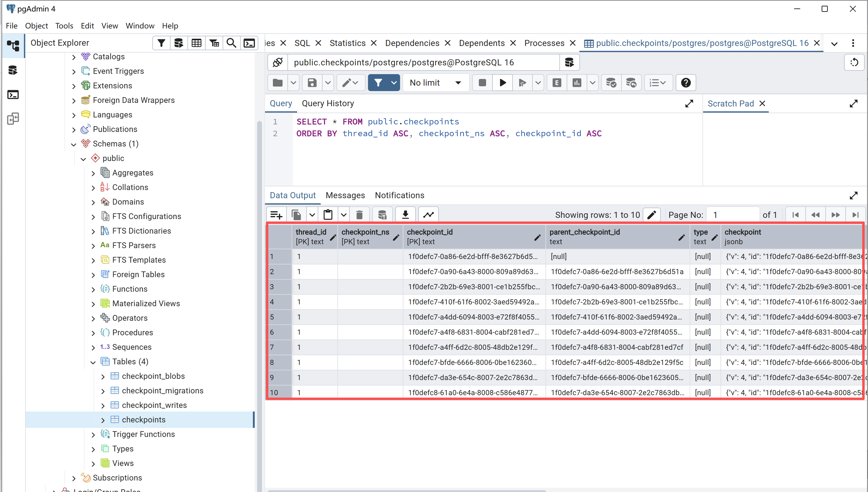Close the Scratch Pad panel

(762, 104)
